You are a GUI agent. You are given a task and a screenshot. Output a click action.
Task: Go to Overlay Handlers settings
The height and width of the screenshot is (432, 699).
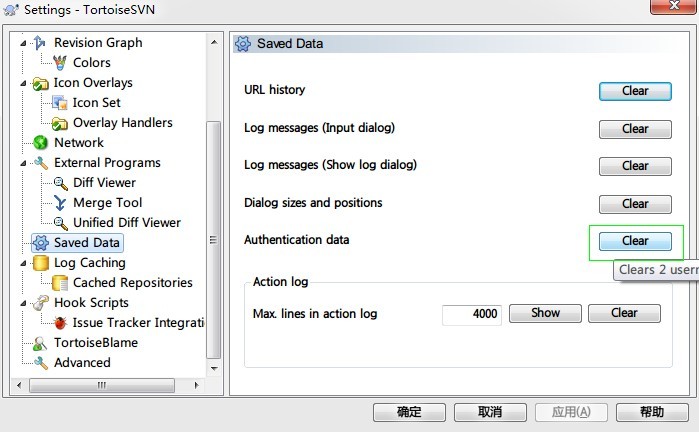123,123
